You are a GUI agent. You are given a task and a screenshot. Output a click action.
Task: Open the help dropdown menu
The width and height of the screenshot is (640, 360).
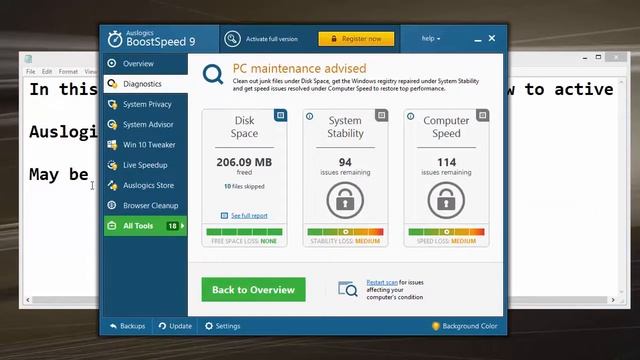431,38
